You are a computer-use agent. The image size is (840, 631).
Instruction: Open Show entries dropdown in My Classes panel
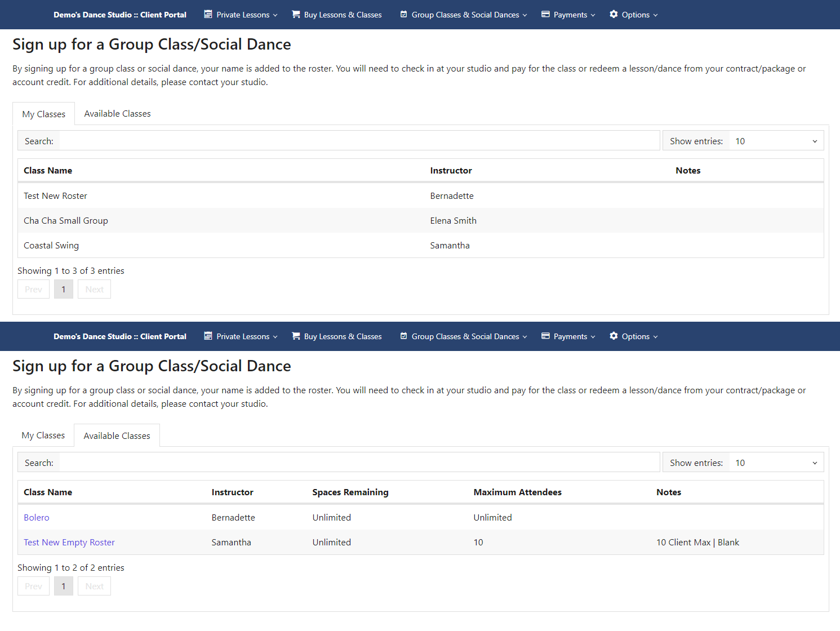tap(776, 141)
